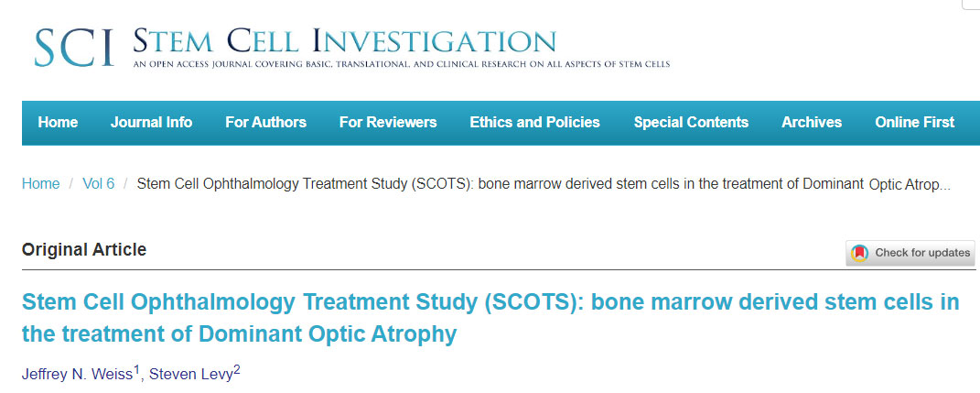Click affiliation superscript 2 after Levy
980x393 pixels.
[x=237, y=370]
